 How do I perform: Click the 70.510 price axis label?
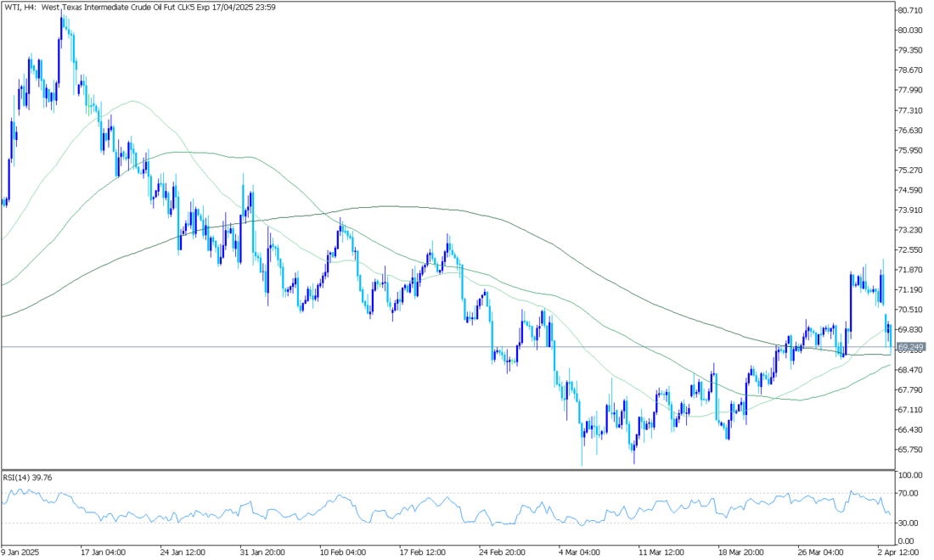[x=911, y=310]
